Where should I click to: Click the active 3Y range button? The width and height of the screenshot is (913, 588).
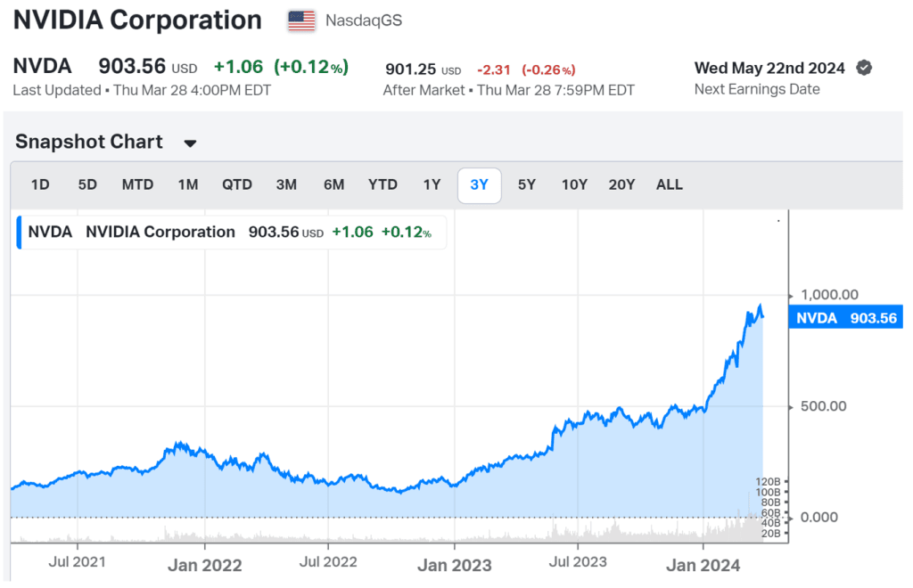click(480, 184)
